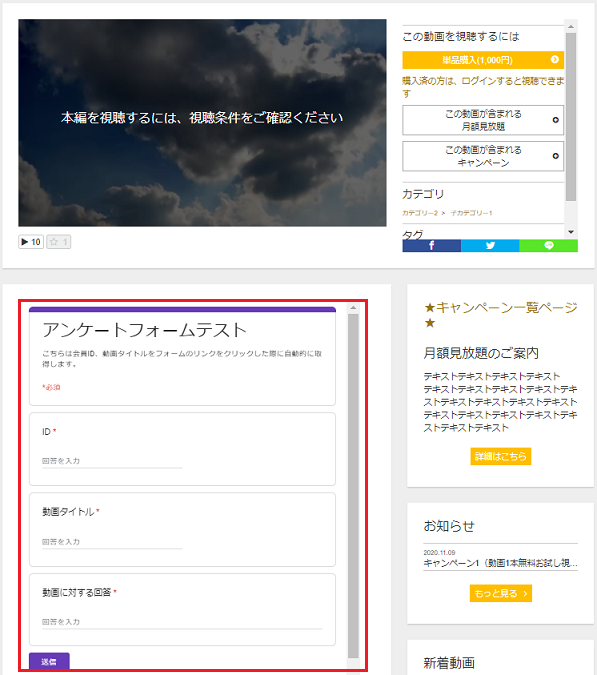Click もっと見る under お知らせ
This screenshot has width=597, height=675.
(501, 593)
